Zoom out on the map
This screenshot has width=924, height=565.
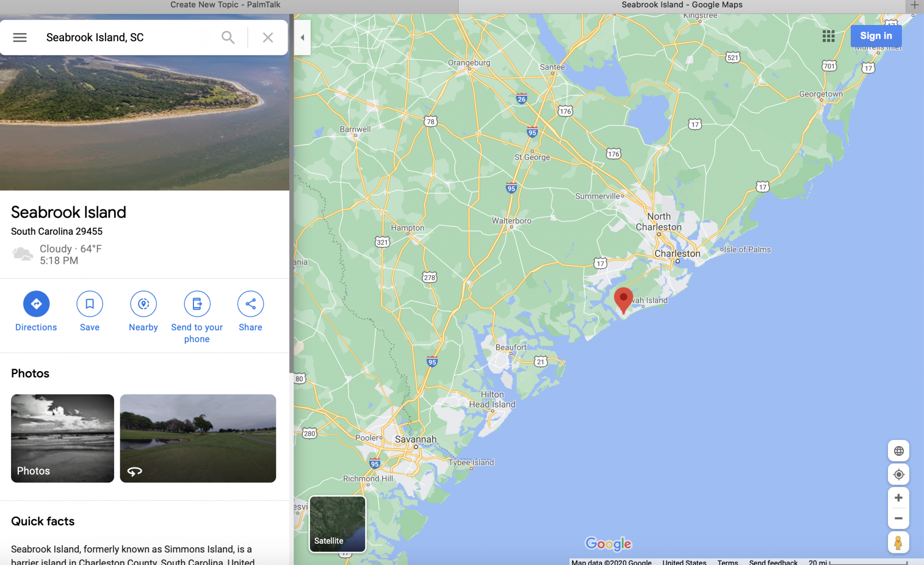pos(898,518)
